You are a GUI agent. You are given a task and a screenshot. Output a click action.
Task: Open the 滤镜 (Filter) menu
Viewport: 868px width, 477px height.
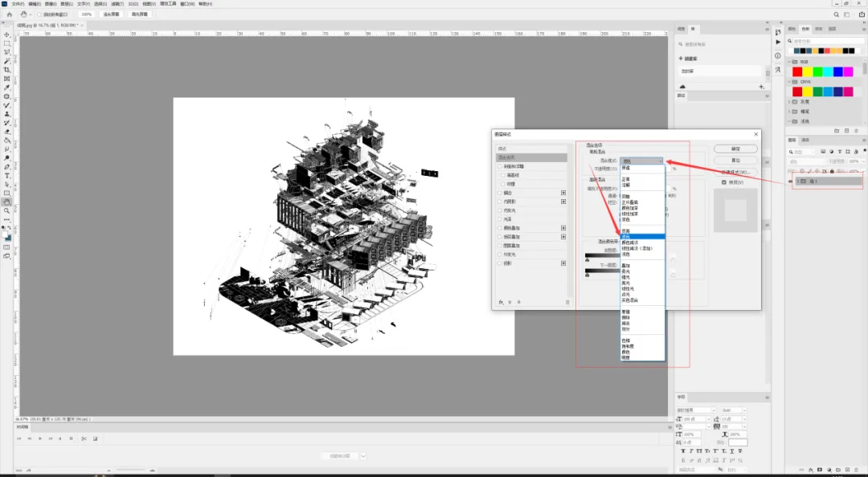click(x=117, y=4)
